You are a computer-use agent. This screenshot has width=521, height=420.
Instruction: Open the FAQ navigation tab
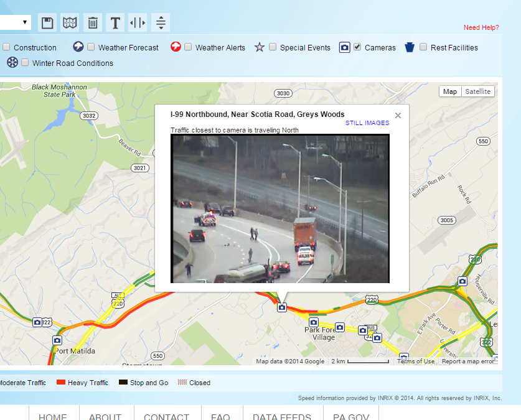(x=220, y=416)
